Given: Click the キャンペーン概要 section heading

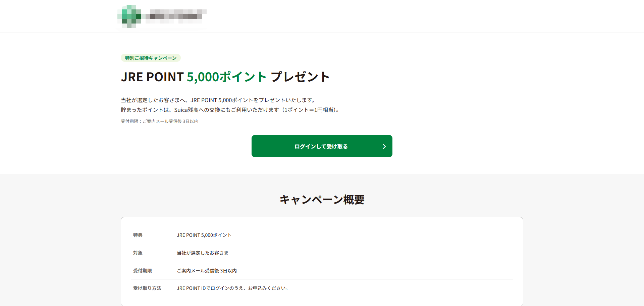Looking at the screenshot, I should click(322, 200).
